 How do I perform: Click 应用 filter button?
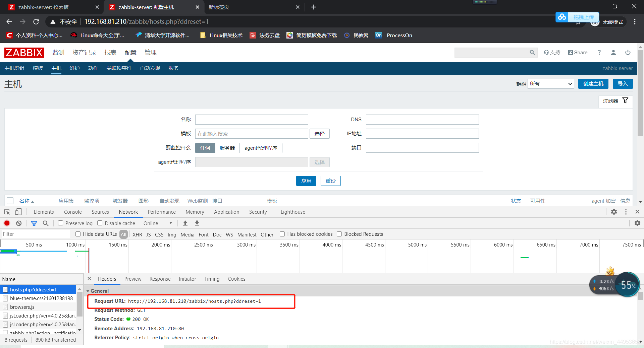(x=306, y=181)
